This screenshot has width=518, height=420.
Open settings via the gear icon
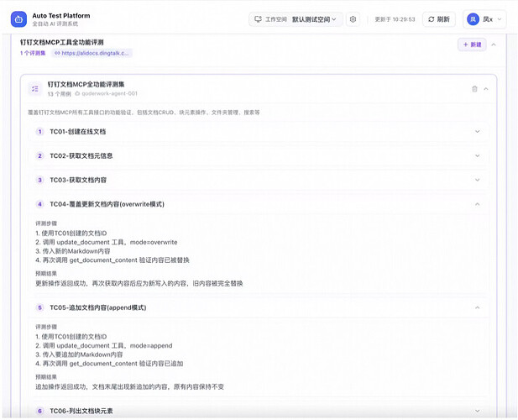(353, 19)
